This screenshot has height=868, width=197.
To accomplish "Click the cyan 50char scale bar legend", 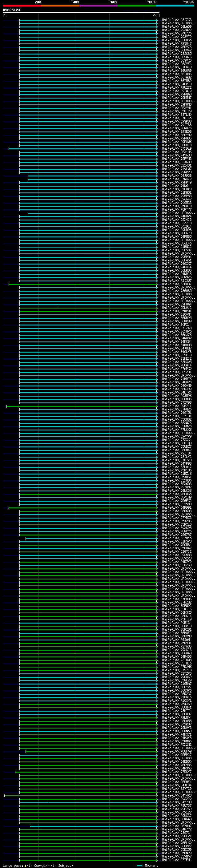I will pos(139,866).
